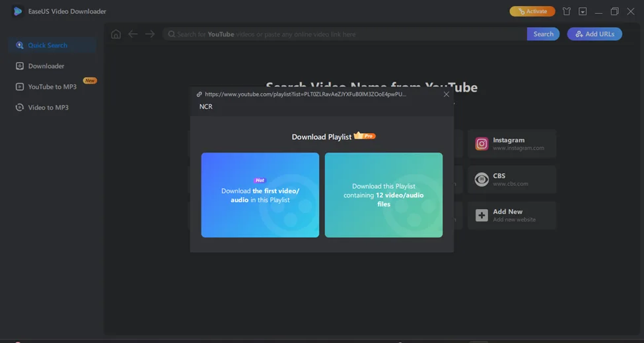This screenshot has width=644, height=343.
Task: Focus the YouTube search input field
Action: click(x=345, y=34)
